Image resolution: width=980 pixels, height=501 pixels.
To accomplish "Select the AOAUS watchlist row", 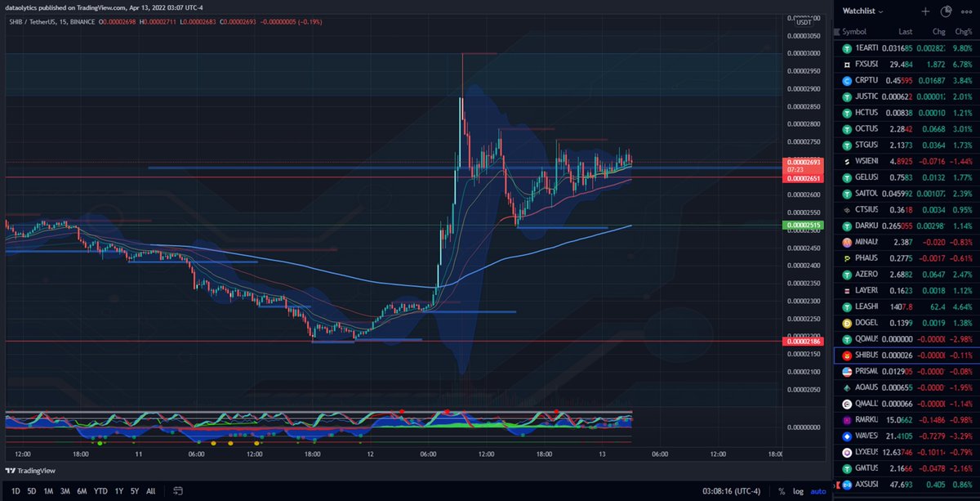I will coord(906,387).
